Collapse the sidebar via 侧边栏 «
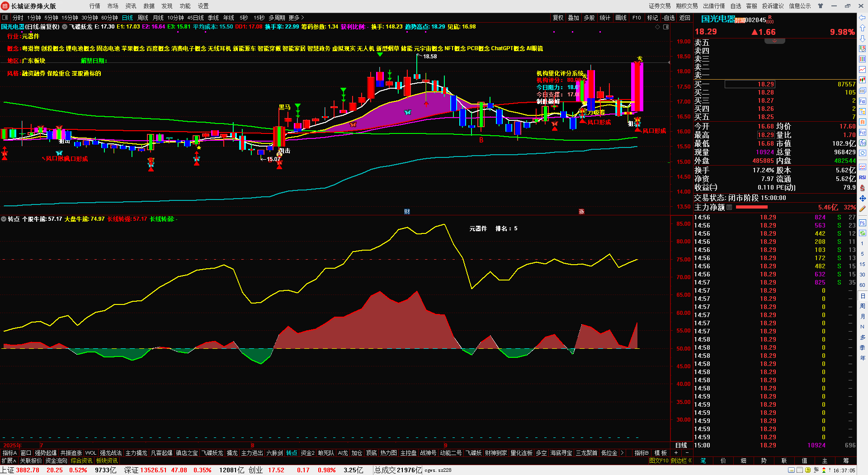This screenshot has height=475, width=868. pos(681,461)
